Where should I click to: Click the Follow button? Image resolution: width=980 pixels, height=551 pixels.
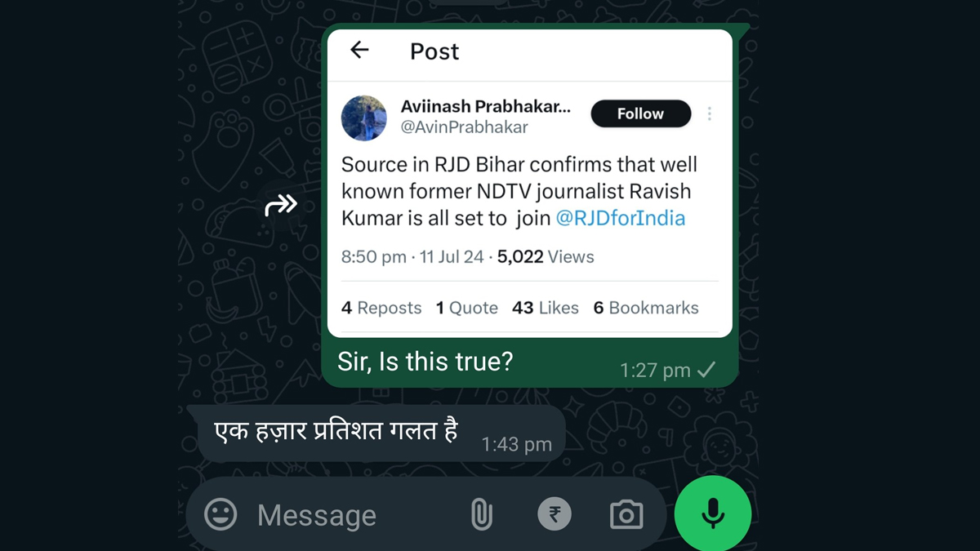pos(641,113)
